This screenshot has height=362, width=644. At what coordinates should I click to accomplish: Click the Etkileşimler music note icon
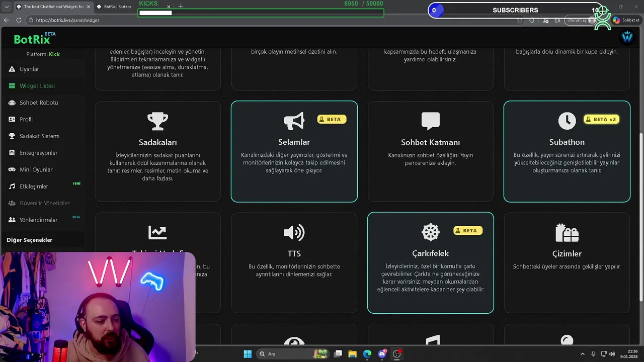pyautogui.click(x=12, y=187)
